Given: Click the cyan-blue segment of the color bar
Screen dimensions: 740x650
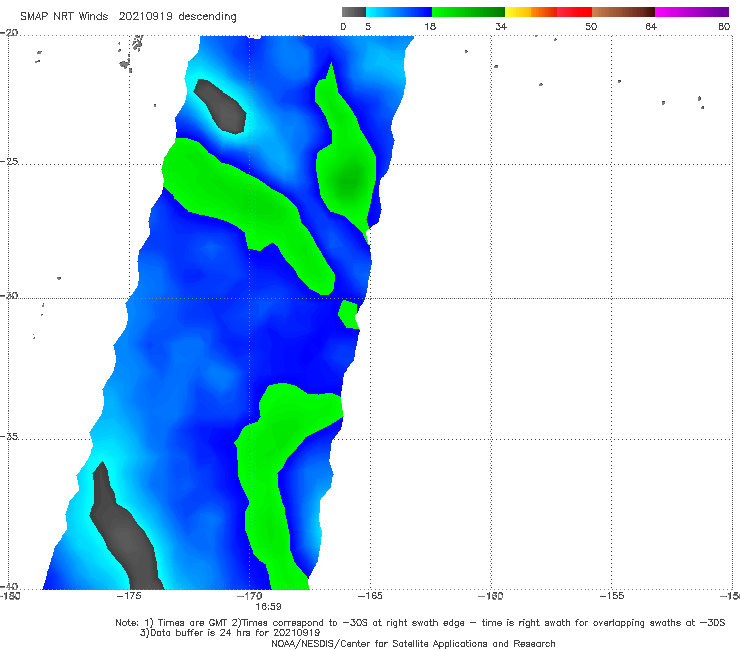Looking at the screenshot, I should pyautogui.click(x=399, y=12).
